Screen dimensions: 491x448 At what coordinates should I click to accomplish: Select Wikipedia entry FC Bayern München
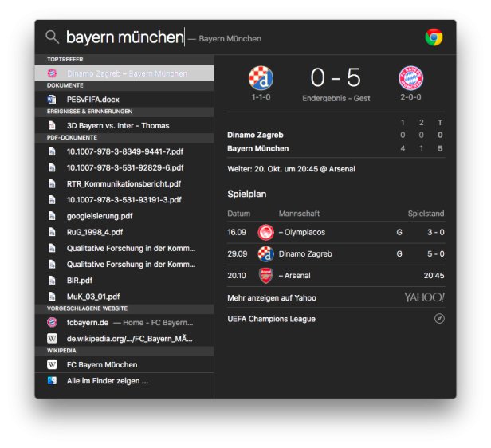(124, 365)
